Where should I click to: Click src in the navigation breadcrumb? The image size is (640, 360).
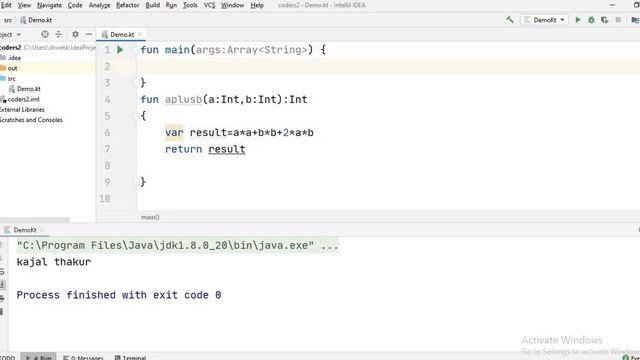click(x=8, y=20)
